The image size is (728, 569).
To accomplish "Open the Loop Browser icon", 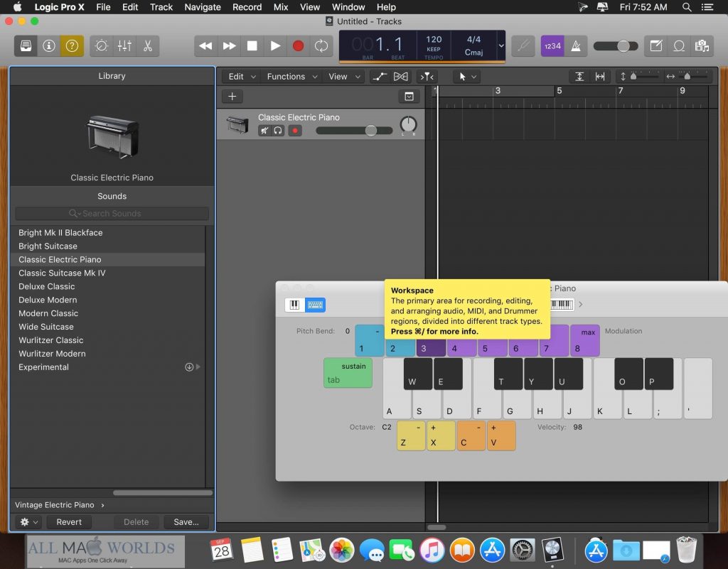I will (679, 46).
